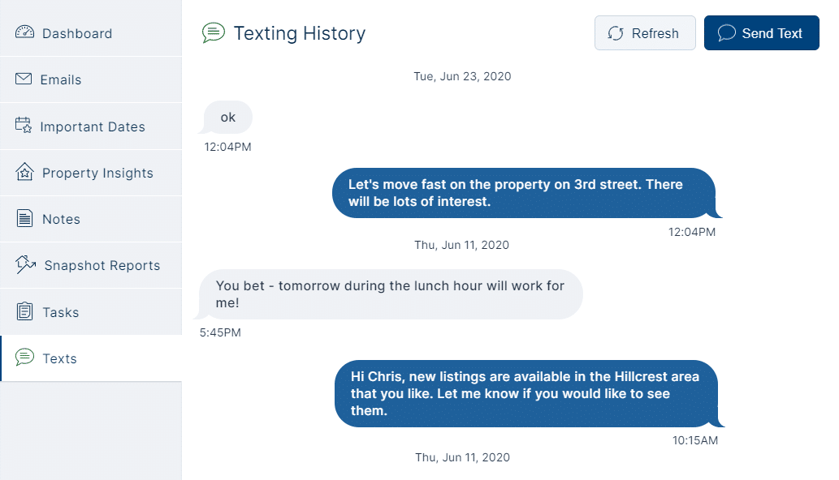
Task: Refresh the texting history
Action: pyautogui.click(x=645, y=33)
